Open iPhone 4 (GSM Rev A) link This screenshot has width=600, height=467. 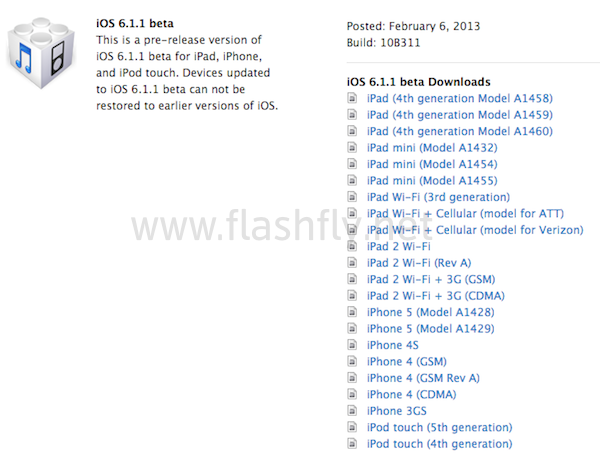click(x=423, y=378)
